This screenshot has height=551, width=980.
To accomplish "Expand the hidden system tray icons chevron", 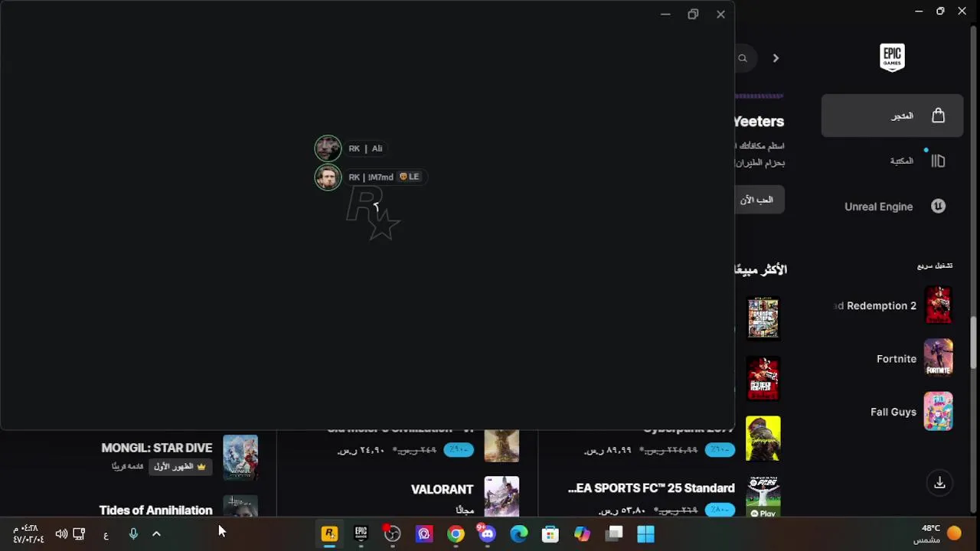I will coord(156,534).
